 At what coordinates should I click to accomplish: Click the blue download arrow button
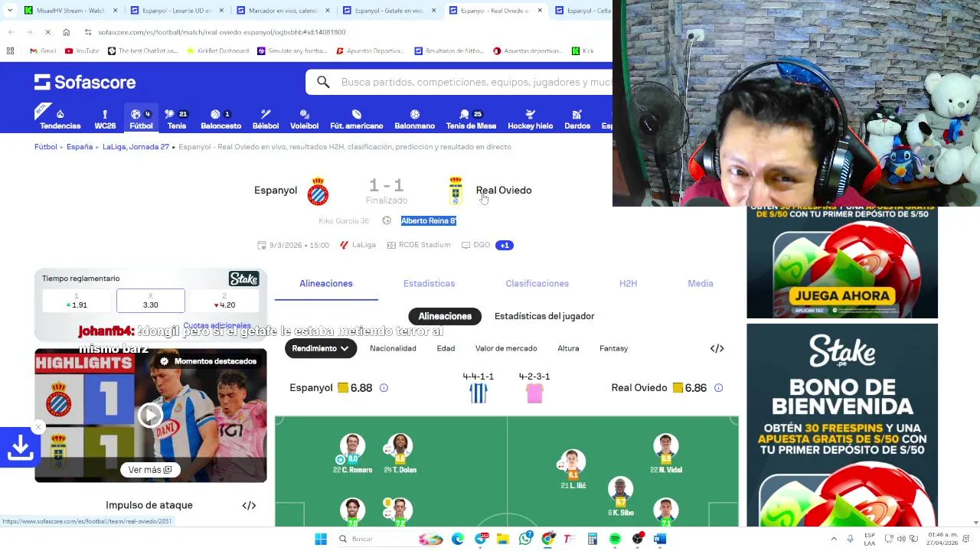[x=20, y=449]
